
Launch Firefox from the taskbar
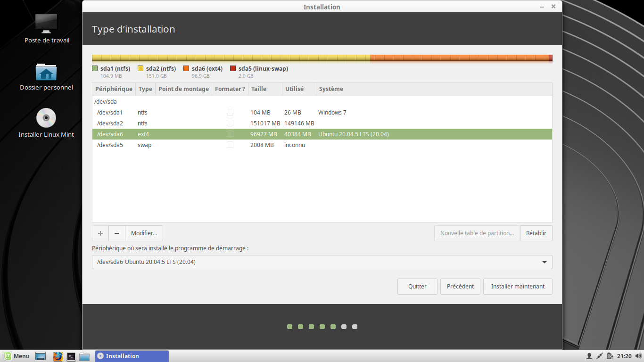click(58, 356)
